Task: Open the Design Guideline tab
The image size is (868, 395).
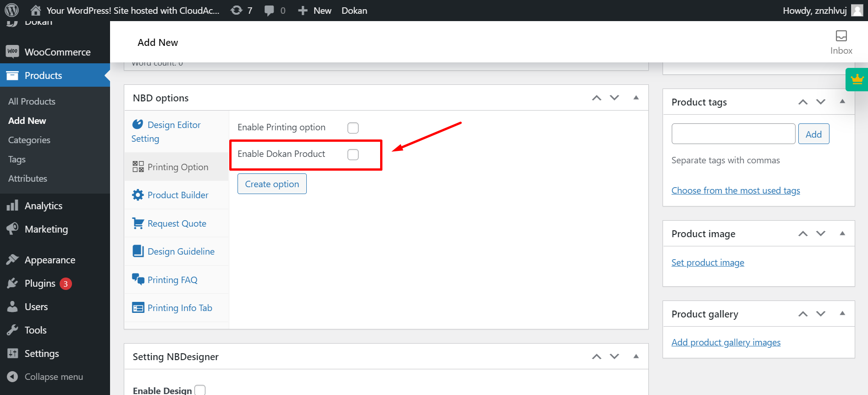Action: point(177,251)
